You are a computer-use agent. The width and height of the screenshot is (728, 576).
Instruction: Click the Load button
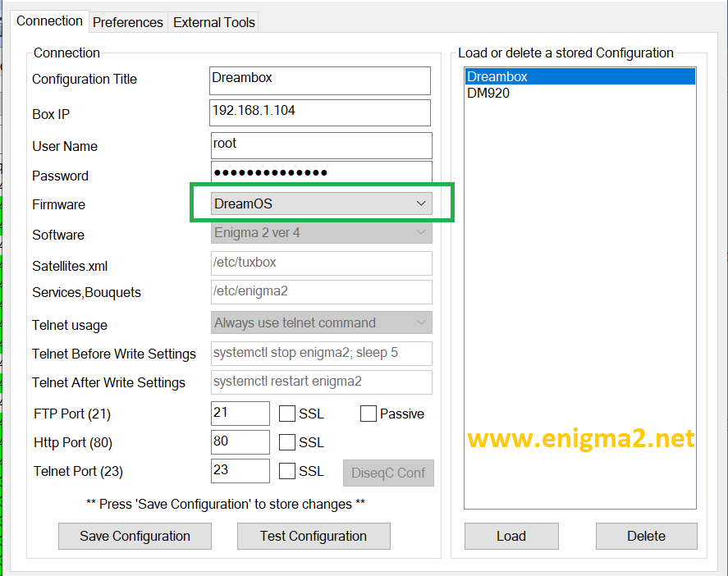pos(511,536)
